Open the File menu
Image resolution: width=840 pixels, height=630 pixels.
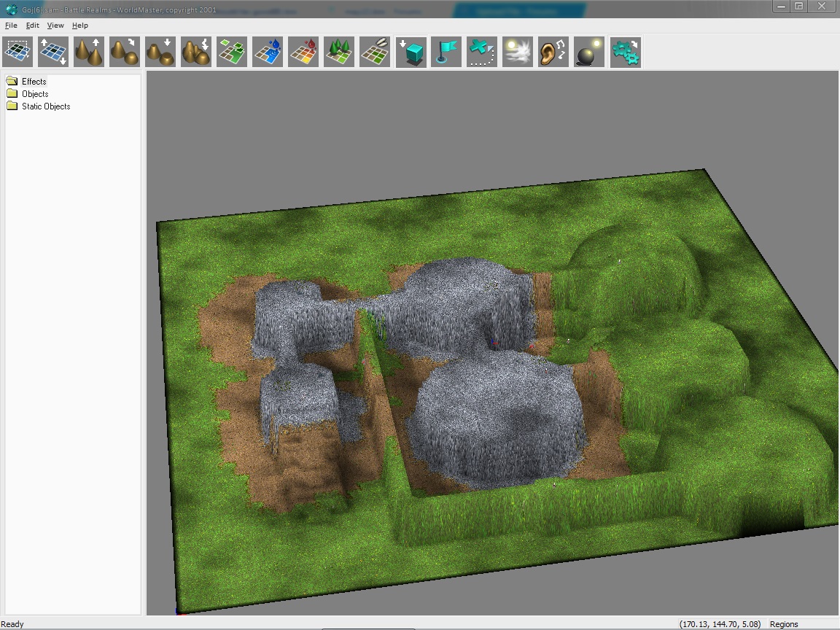(11, 26)
